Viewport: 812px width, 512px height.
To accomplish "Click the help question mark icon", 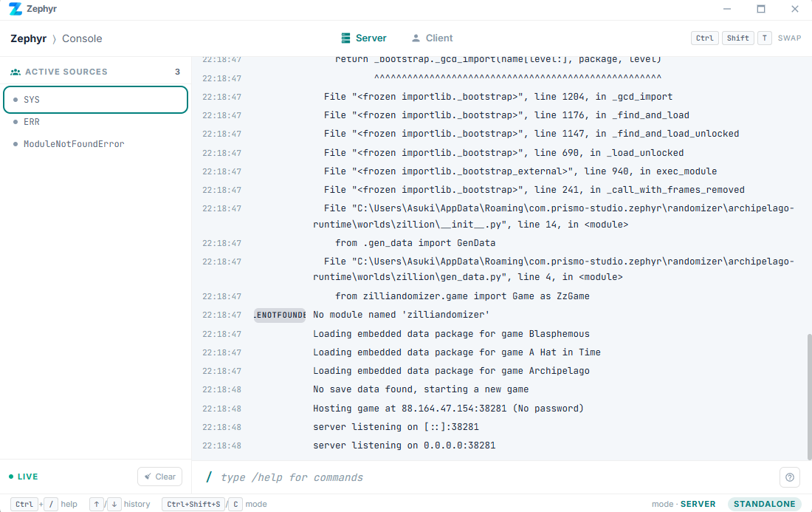I will point(789,477).
